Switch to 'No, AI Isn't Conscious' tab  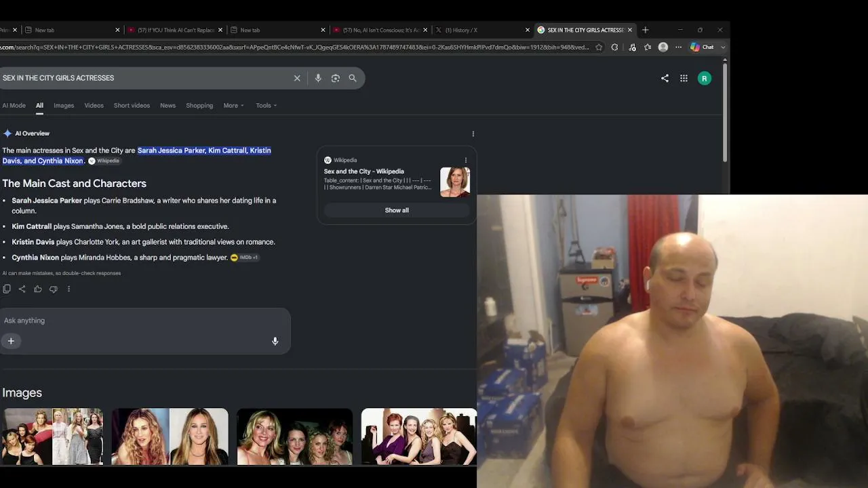coord(380,30)
